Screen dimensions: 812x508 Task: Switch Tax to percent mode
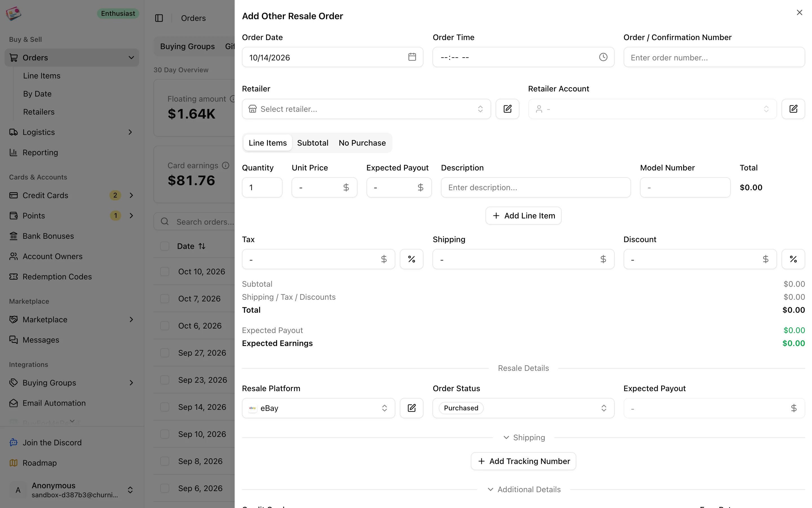[411, 259]
